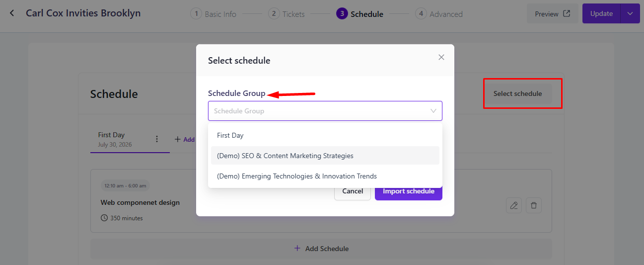644x265 pixels.
Task: Cancel the Select schedule dialog
Action: pos(353,191)
